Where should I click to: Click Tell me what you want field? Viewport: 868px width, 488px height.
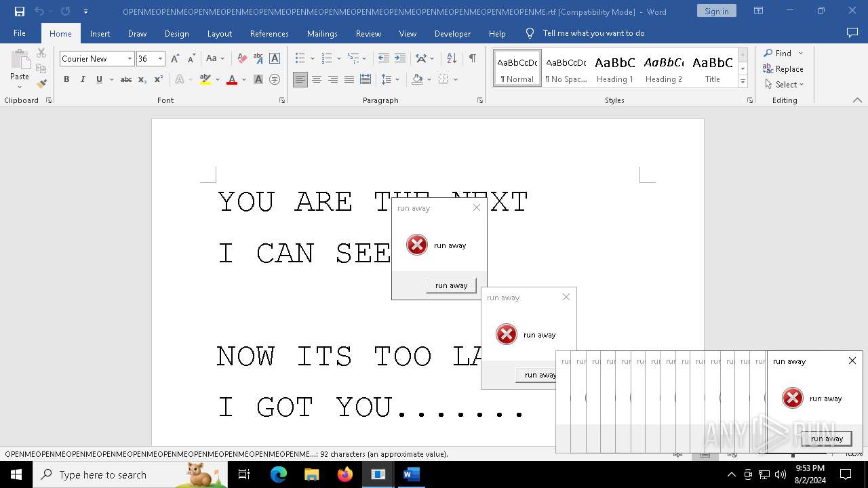tap(593, 33)
